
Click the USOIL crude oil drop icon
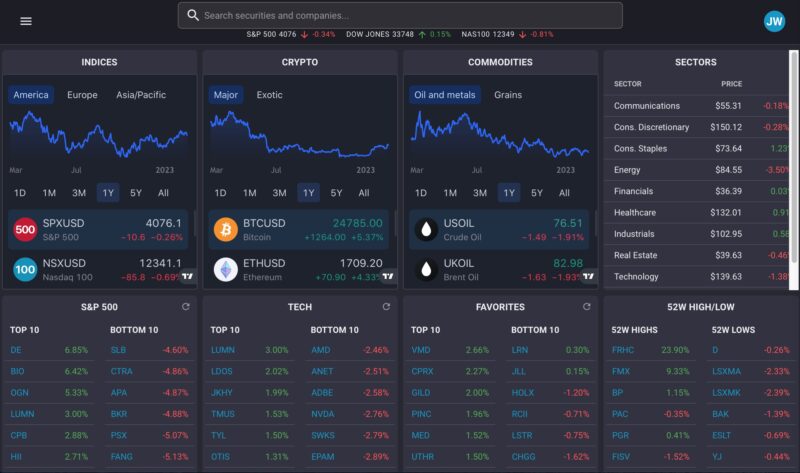(x=426, y=230)
